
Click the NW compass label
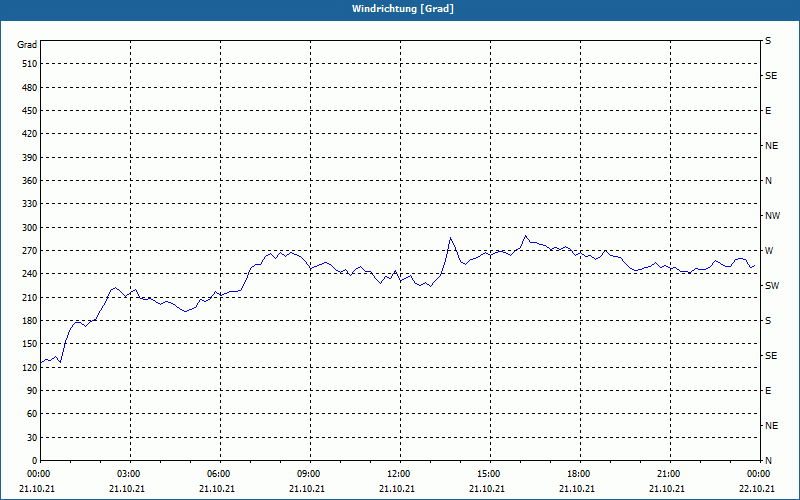pyautogui.click(x=772, y=216)
